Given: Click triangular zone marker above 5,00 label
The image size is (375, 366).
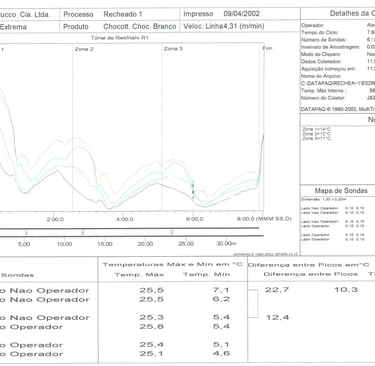Looking at the screenshot, I should click(x=26, y=232).
